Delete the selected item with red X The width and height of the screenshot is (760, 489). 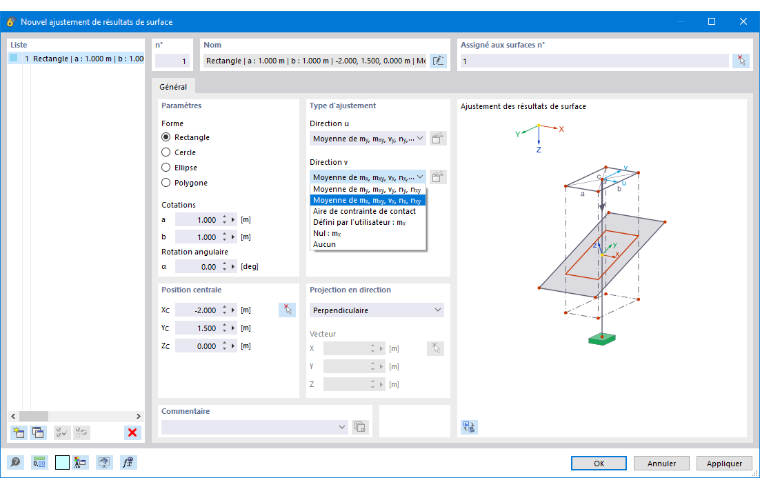tap(132, 432)
